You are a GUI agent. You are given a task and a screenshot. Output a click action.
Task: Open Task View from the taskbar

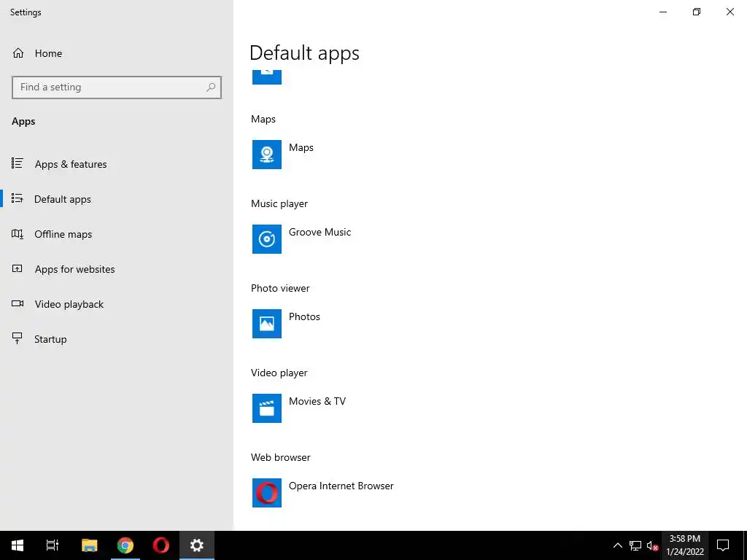point(53,545)
